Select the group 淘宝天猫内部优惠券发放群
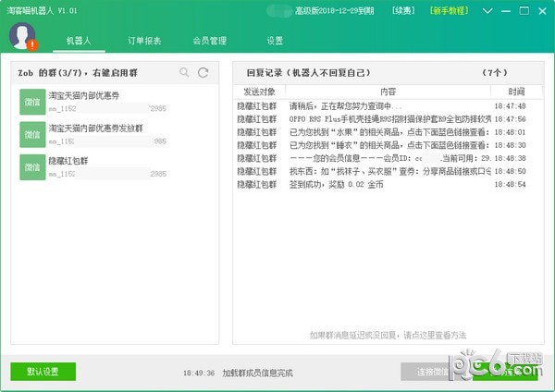Viewport: 555px width, 392px height. point(115,134)
